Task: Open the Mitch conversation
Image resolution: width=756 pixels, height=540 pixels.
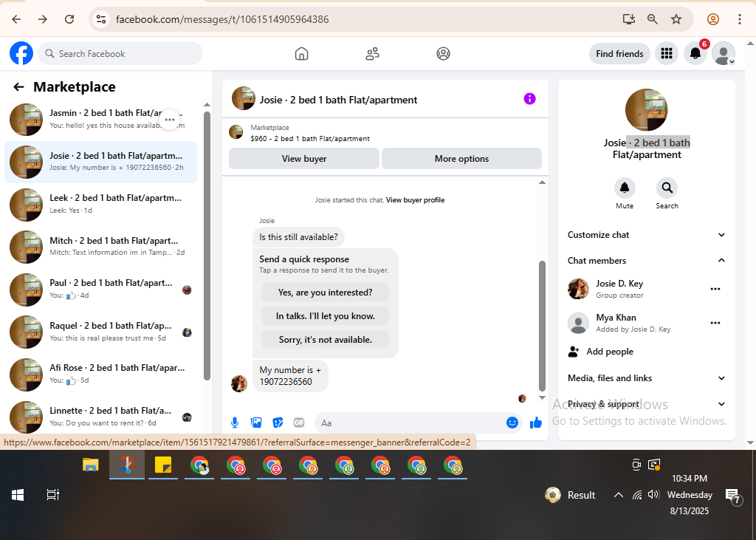Action: (100, 247)
